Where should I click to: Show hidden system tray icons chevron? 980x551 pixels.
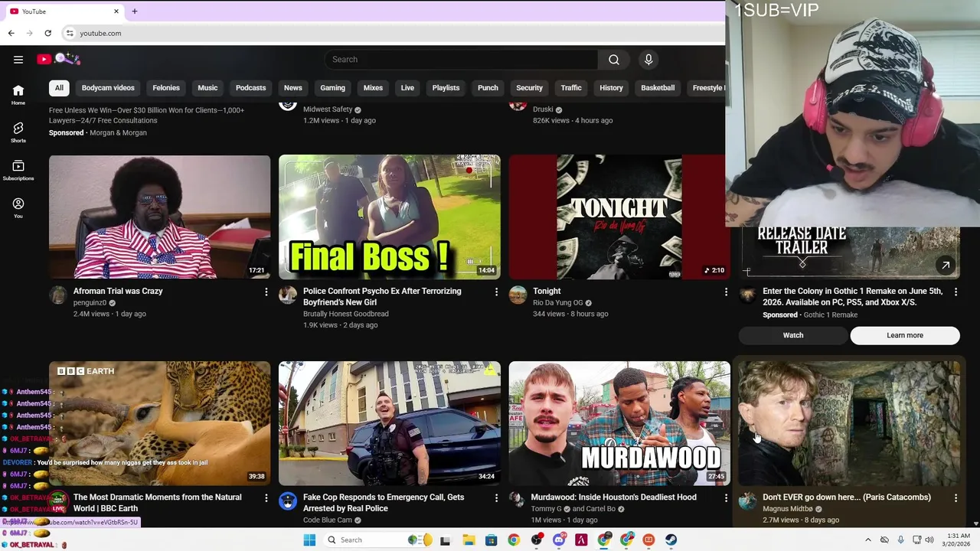pos(868,540)
